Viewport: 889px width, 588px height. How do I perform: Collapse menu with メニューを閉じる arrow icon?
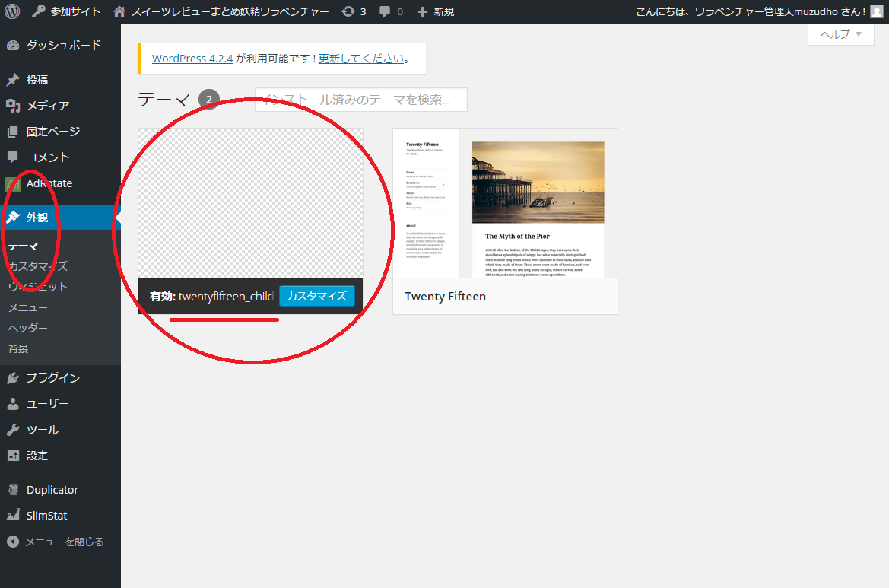tap(13, 542)
